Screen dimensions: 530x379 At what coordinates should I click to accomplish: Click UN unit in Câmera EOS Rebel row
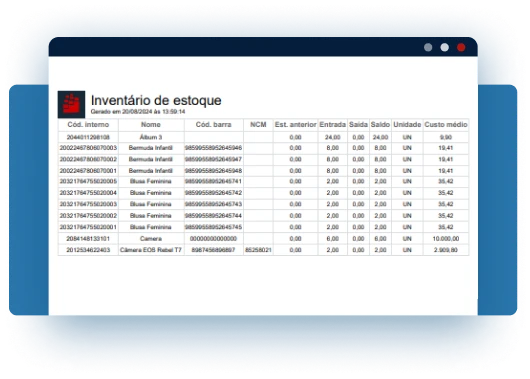407,250
